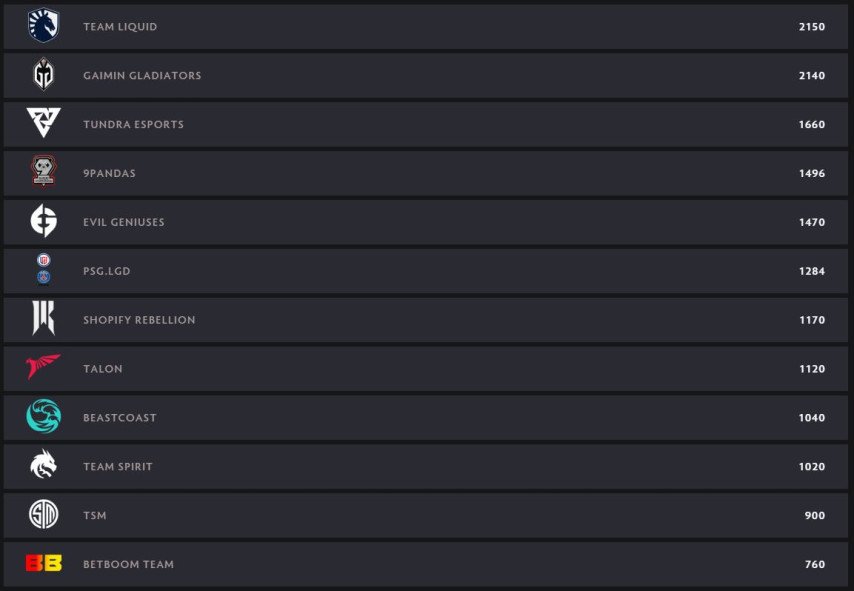Screen dimensions: 854x591
Task: Click Team Liquid's 2150 points value
Action: 813,27
